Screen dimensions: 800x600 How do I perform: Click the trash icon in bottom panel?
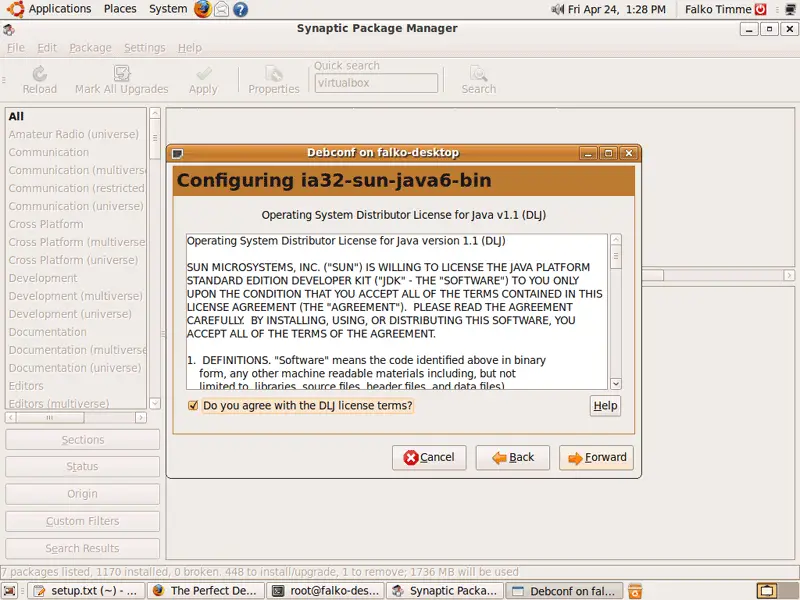click(x=635, y=591)
